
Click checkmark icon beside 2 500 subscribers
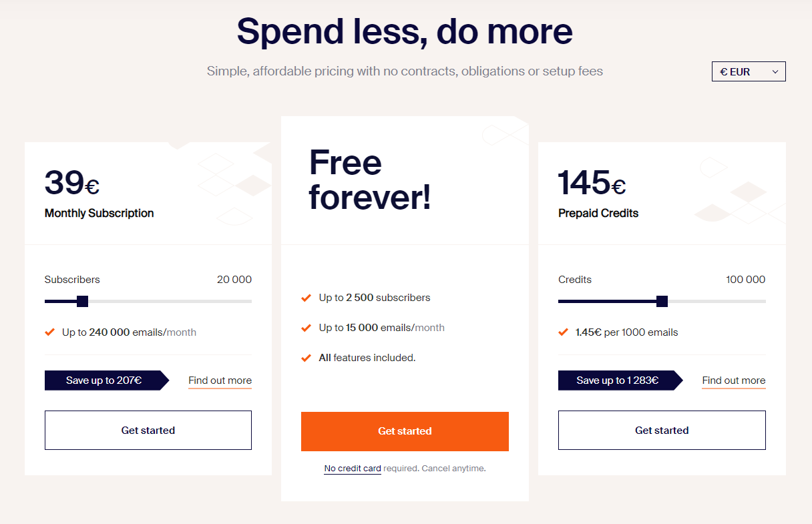[x=306, y=298]
